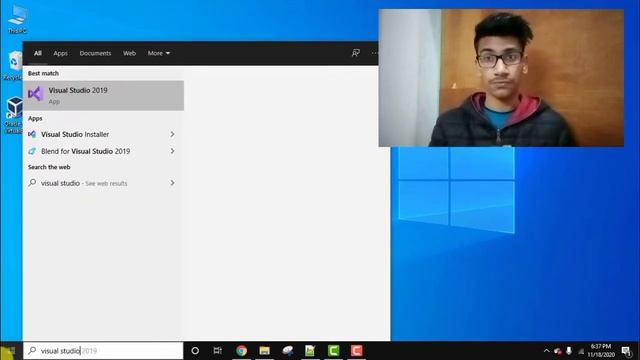The width and height of the screenshot is (640, 360).
Task: Click the Start button
Action: coord(11,351)
